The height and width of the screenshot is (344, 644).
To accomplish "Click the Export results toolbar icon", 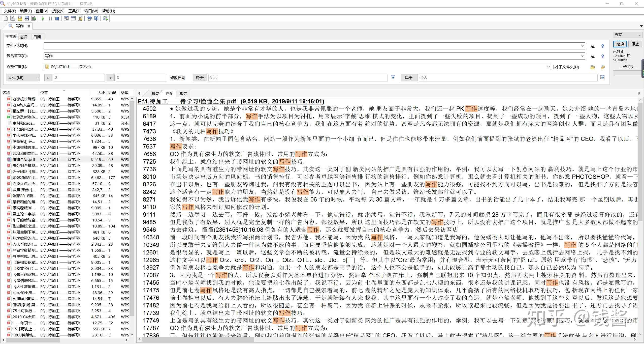I will 34,18.
